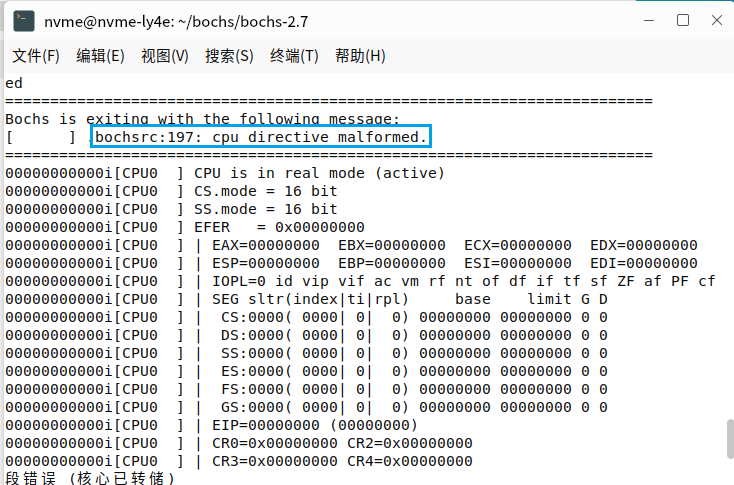This screenshot has width=734, height=485.
Task: Maximize the terminal window
Action: tap(683, 20)
